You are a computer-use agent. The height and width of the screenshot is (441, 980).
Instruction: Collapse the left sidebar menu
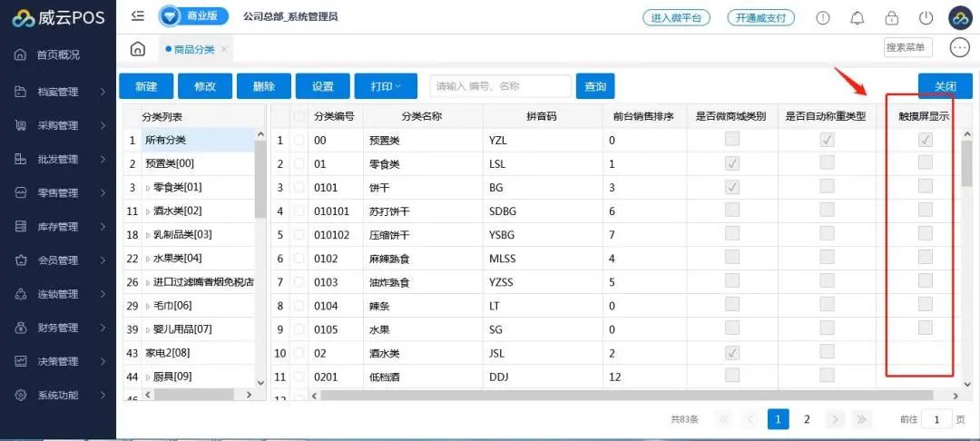[138, 16]
